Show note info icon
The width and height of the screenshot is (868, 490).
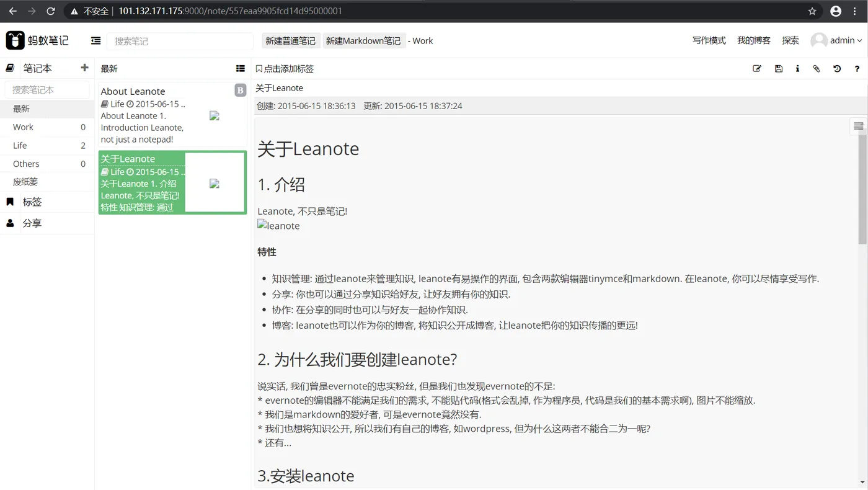pyautogui.click(x=797, y=69)
